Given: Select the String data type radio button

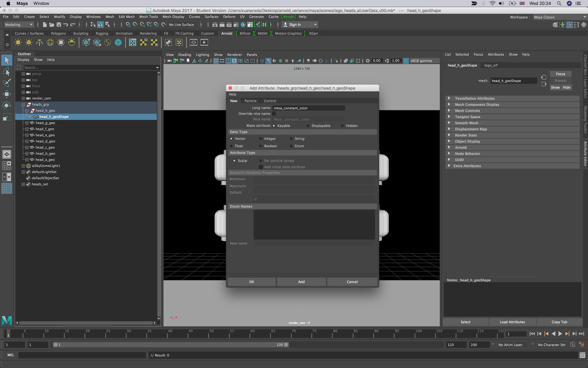Looking at the screenshot, I should click(x=291, y=139).
